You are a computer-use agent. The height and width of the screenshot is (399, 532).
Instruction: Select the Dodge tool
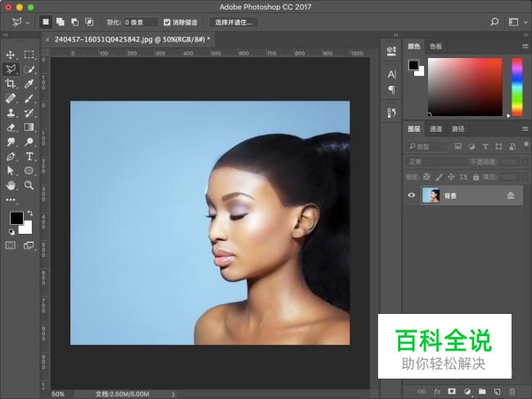tap(29, 141)
